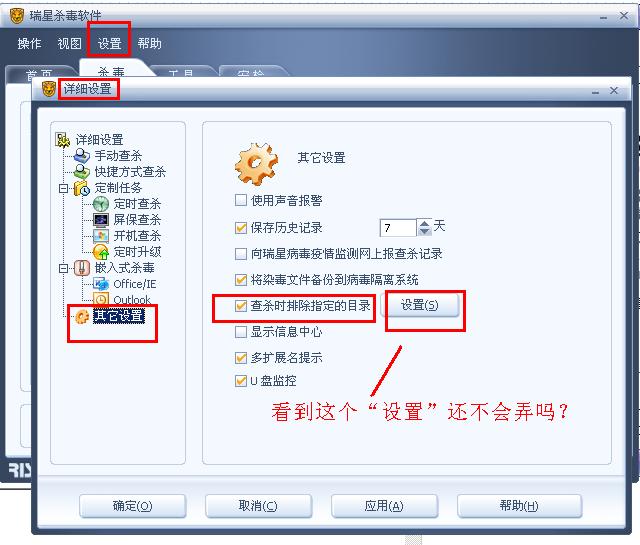Select the 定时查杀 clock icon
This screenshot has width=640, height=545.
tap(100, 204)
